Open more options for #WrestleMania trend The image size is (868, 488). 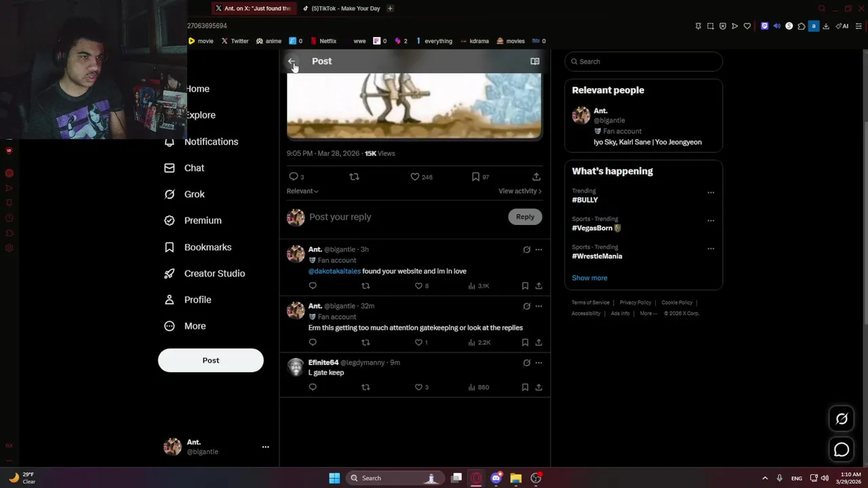711,249
